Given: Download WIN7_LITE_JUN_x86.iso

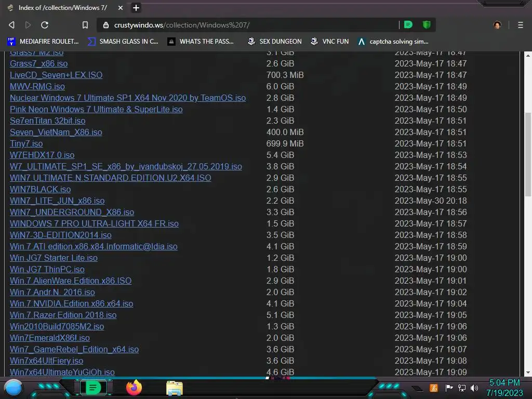Looking at the screenshot, I should [x=57, y=201].
